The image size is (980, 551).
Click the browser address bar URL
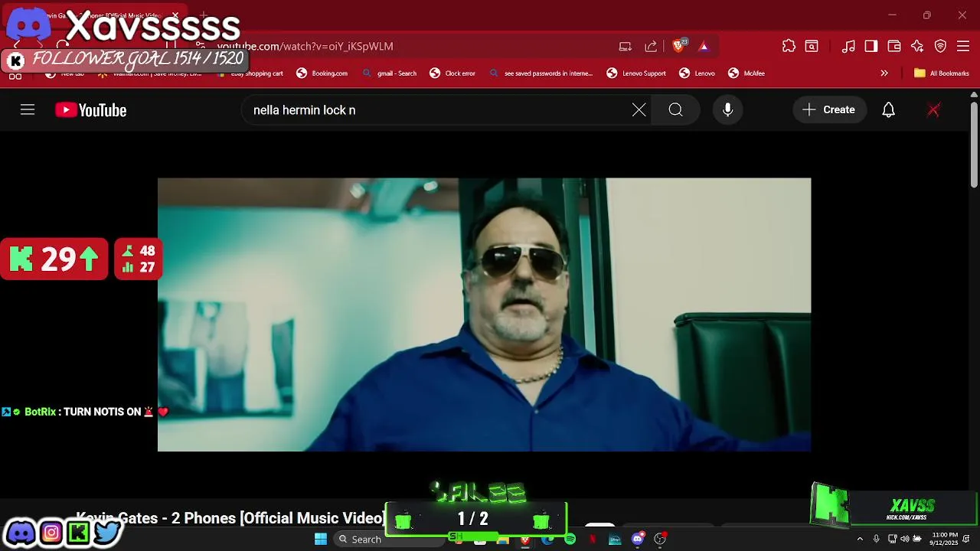[x=305, y=46]
